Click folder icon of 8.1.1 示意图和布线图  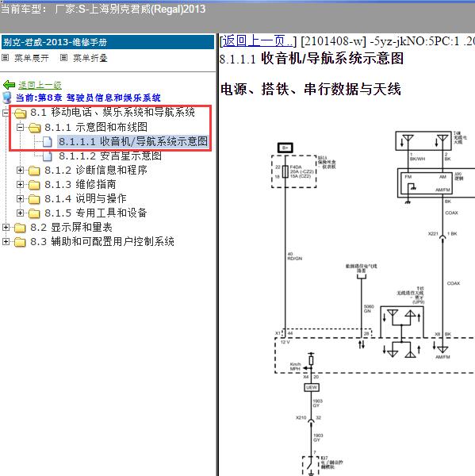tap(35, 128)
